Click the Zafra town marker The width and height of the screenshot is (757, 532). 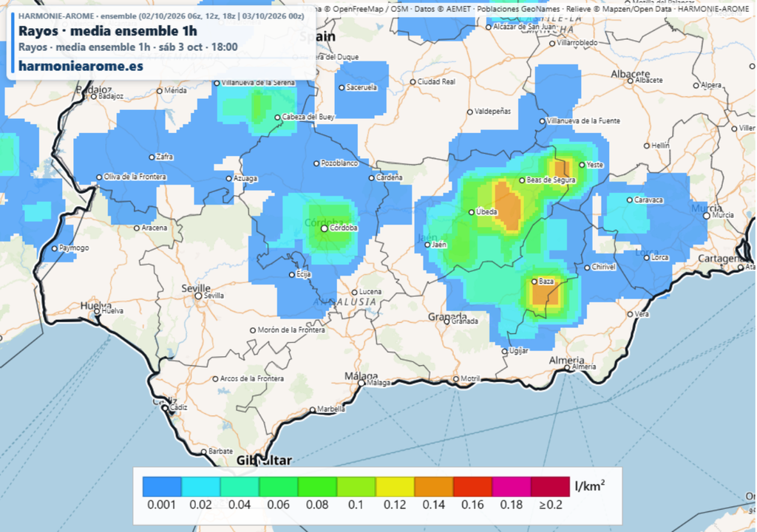[152, 157]
